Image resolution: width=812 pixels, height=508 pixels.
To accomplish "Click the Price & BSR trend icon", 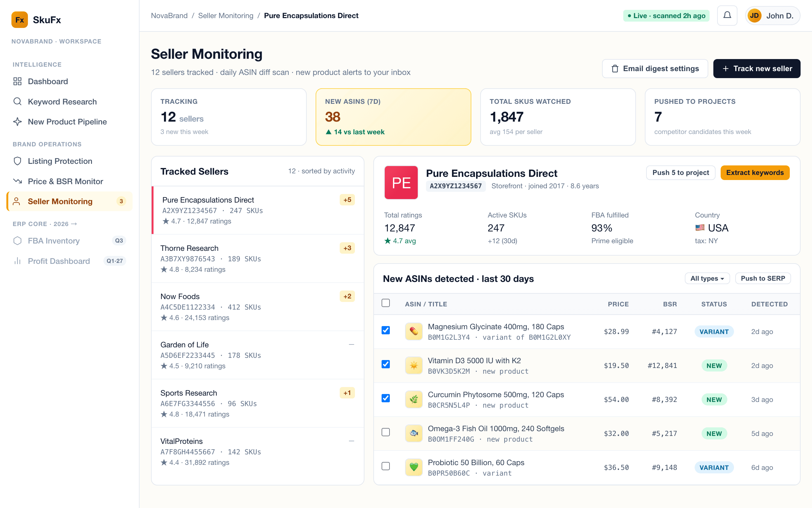I will tap(17, 181).
